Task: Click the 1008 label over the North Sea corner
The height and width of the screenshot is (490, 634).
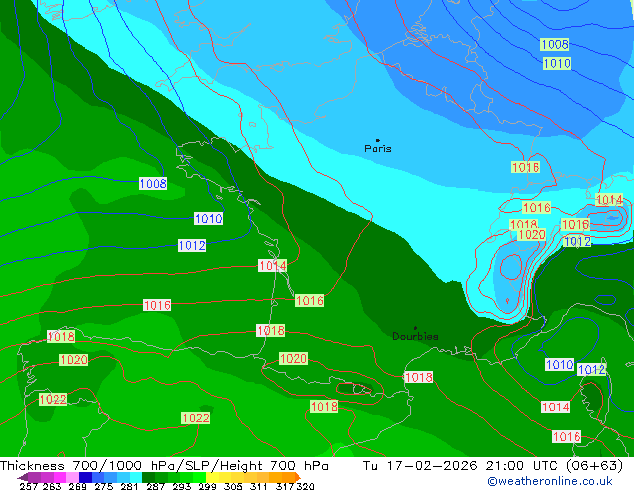Action: point(554,44)
